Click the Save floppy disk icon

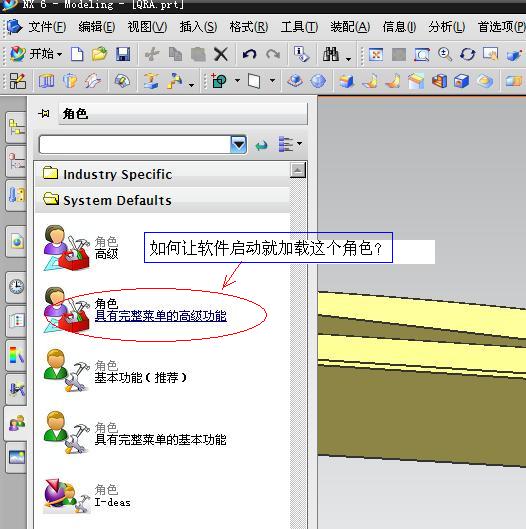click(123, 54)
